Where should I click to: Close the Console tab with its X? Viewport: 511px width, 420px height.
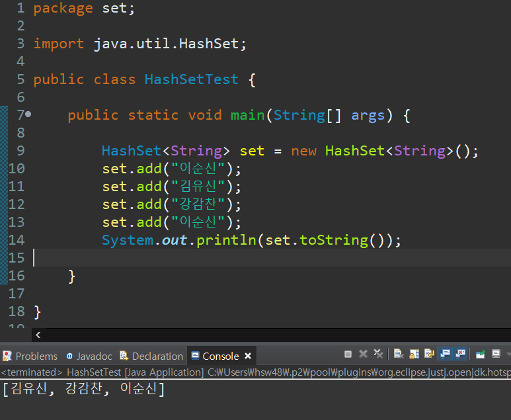pos(248,356)
